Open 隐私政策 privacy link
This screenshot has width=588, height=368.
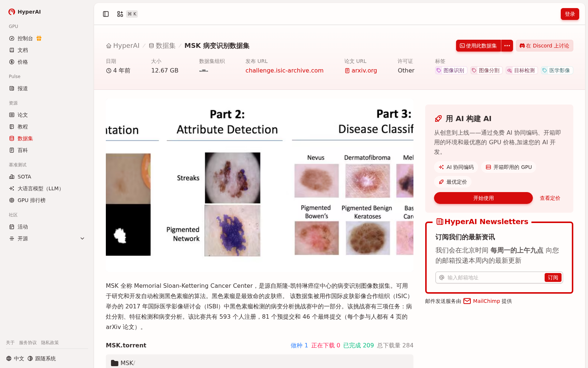point(50,343)
